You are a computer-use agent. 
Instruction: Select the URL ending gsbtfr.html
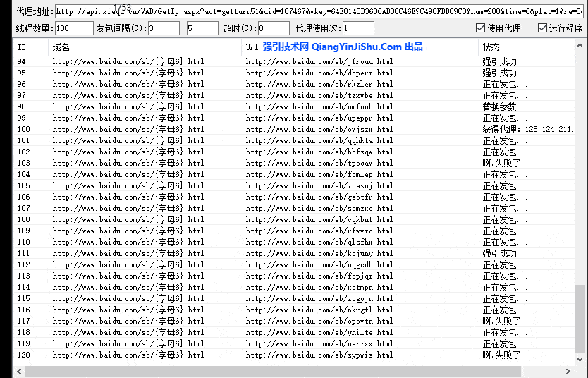coord(319,197)
